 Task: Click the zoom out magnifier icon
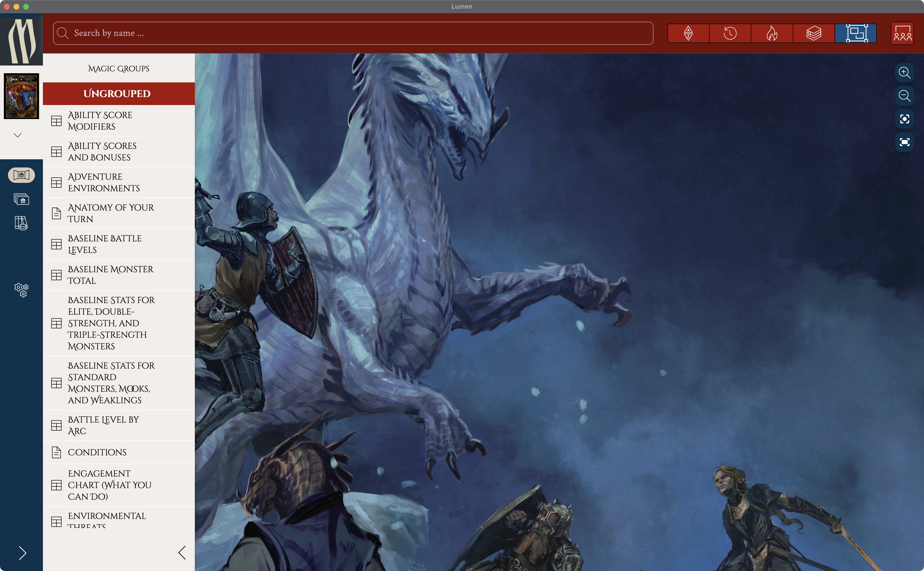point(904,96)
